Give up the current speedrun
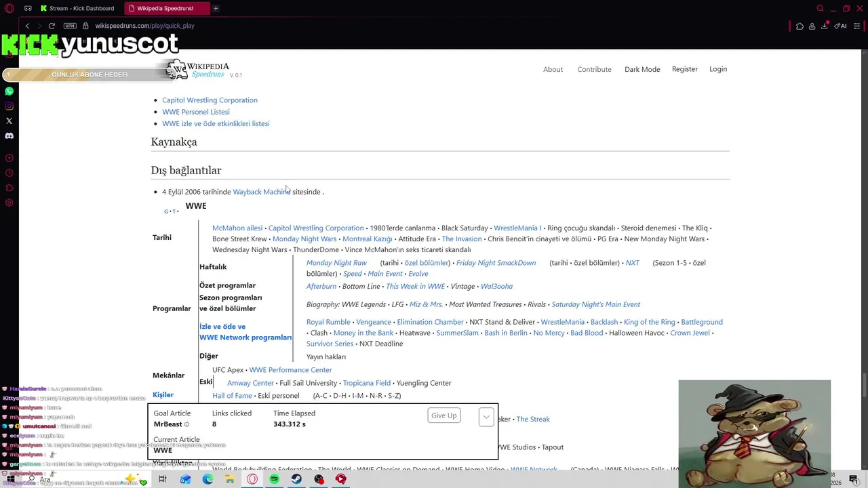Screen dimensions: 868x488 (x=444, y=415)
